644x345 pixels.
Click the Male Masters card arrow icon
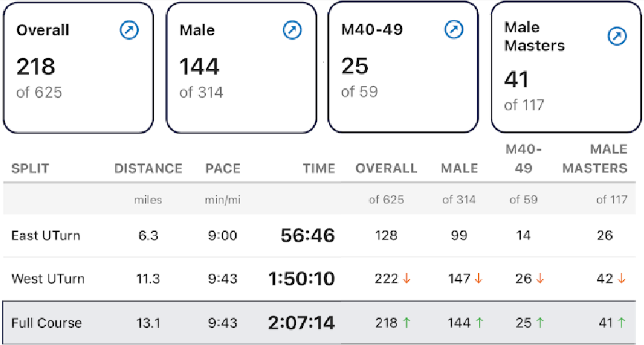click(x=617, y=37)
